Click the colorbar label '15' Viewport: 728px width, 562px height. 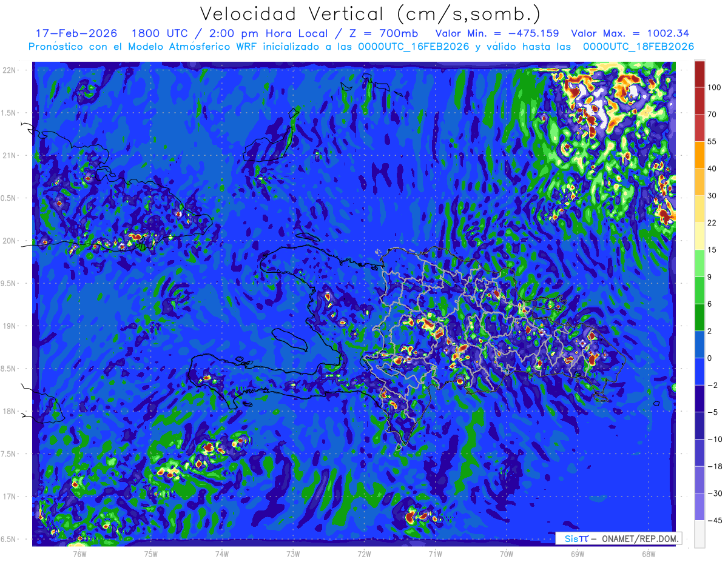pyautogui.click(x=712, y=250)
